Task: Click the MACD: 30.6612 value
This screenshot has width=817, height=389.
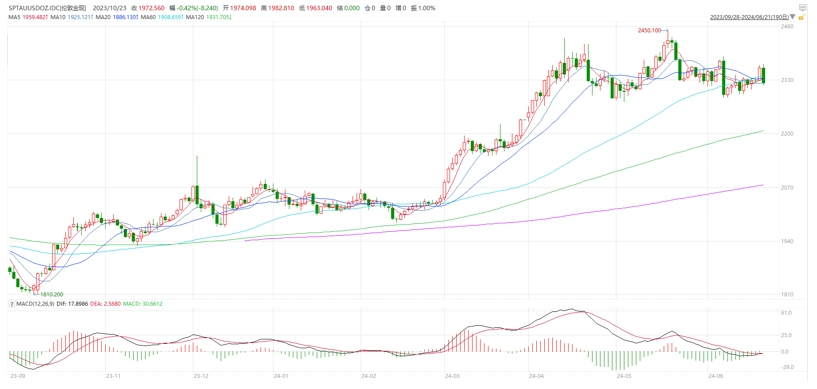Action: [141, 304]
